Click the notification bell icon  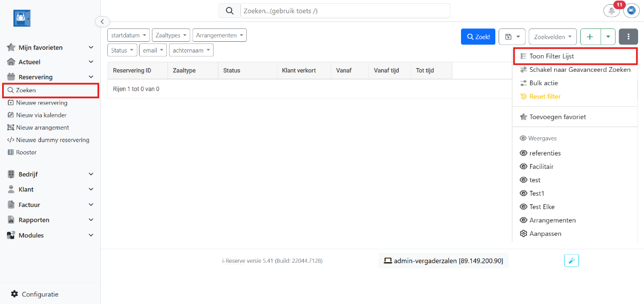pos(611,11)
